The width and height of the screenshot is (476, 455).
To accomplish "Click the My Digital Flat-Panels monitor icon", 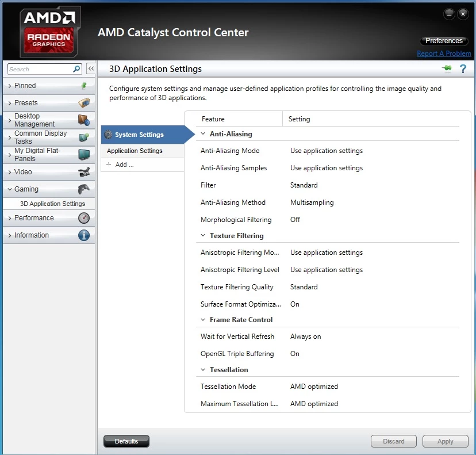I will click(84, 155).
